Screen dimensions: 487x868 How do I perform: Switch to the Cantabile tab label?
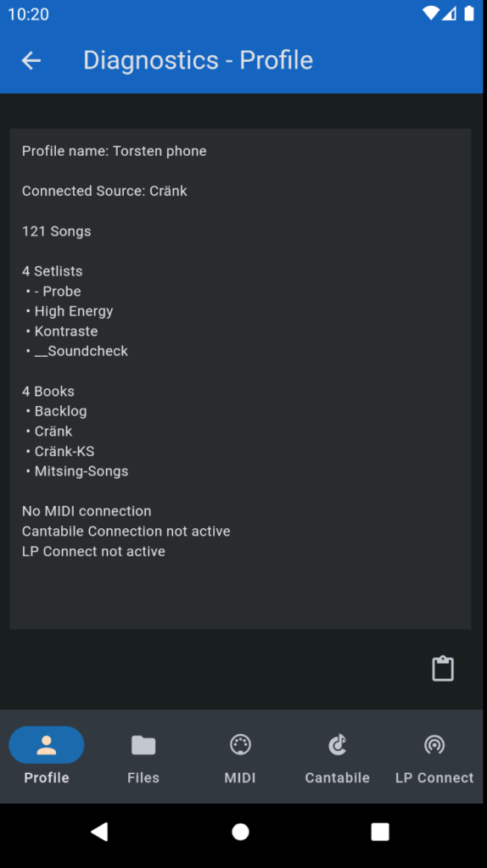point(337,777)
